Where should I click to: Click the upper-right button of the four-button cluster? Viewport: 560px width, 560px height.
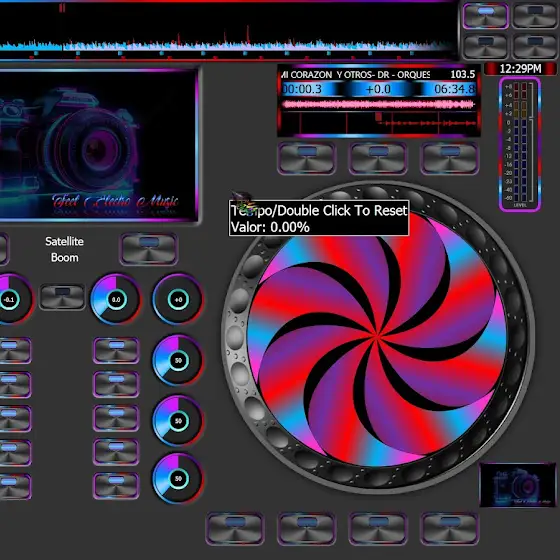click(535, 16)
